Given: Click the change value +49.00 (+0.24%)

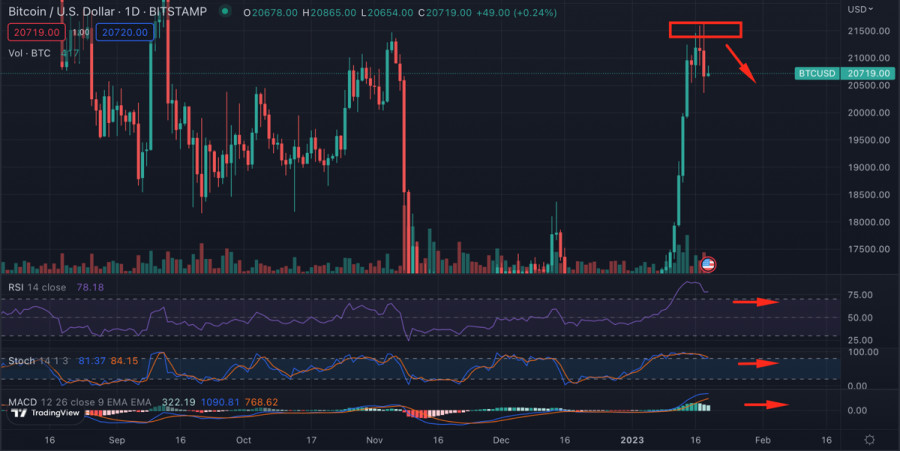Looking at the screenshot, I should point(517,13).
